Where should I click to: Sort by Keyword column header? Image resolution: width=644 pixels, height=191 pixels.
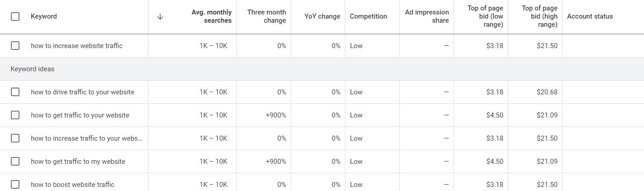pos(44,16)
